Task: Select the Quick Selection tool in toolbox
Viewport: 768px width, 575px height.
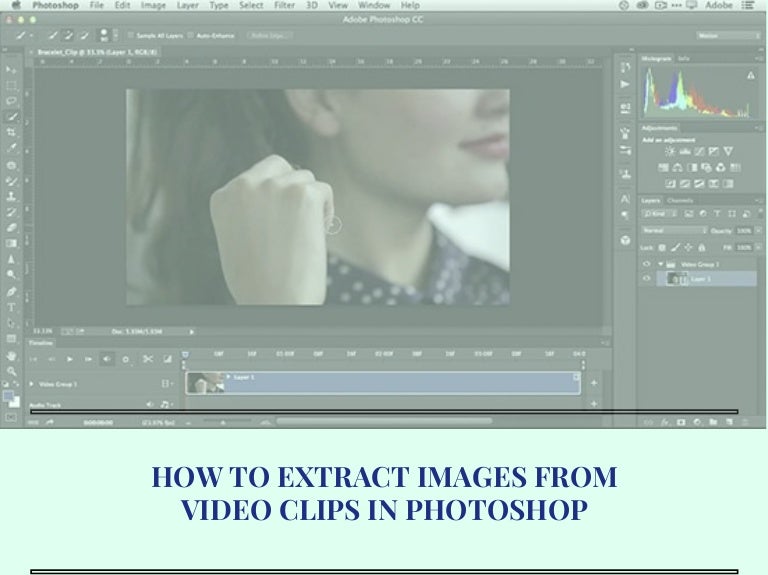Action: point(11,117)
